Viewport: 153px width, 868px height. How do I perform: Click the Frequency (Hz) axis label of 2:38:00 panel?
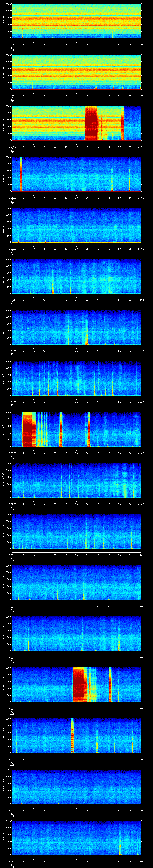(3, 838)
